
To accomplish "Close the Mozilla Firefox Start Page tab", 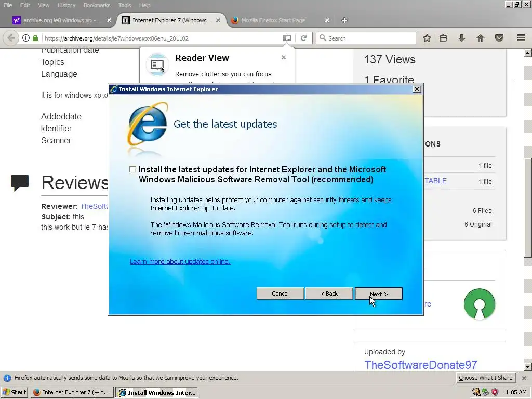I will pyautogui.click(x=327, y=20).
